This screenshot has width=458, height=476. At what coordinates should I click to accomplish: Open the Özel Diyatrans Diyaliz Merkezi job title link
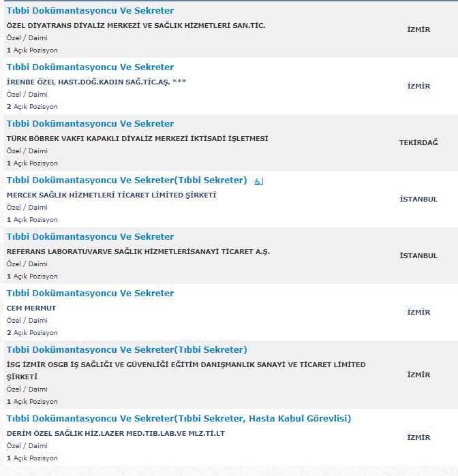point(90,11)
